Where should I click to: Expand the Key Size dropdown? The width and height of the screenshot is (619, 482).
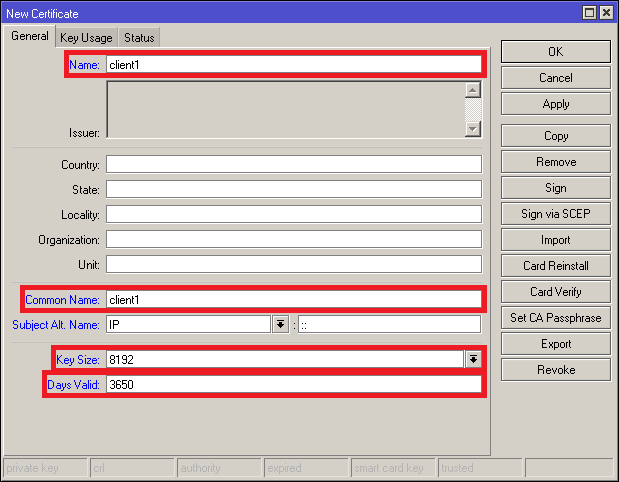click(472, 359)
